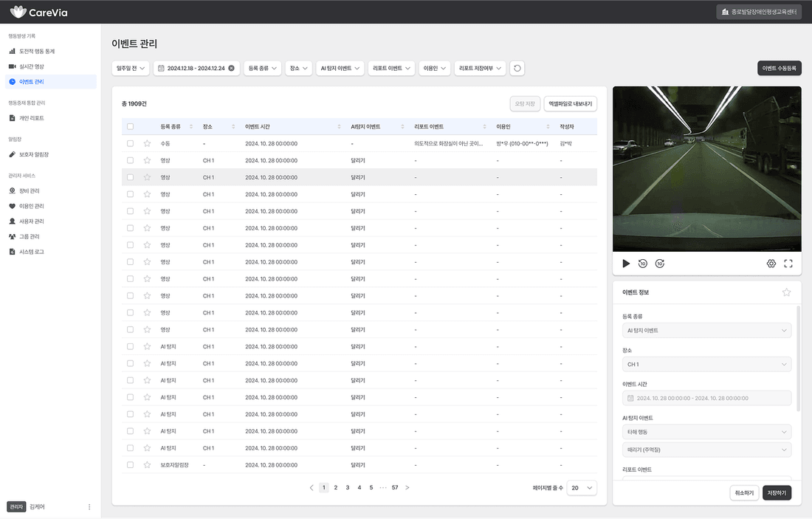This screenshot has width=812, height=519.
Task: Click the 저장하기 button
Action: 777,492
